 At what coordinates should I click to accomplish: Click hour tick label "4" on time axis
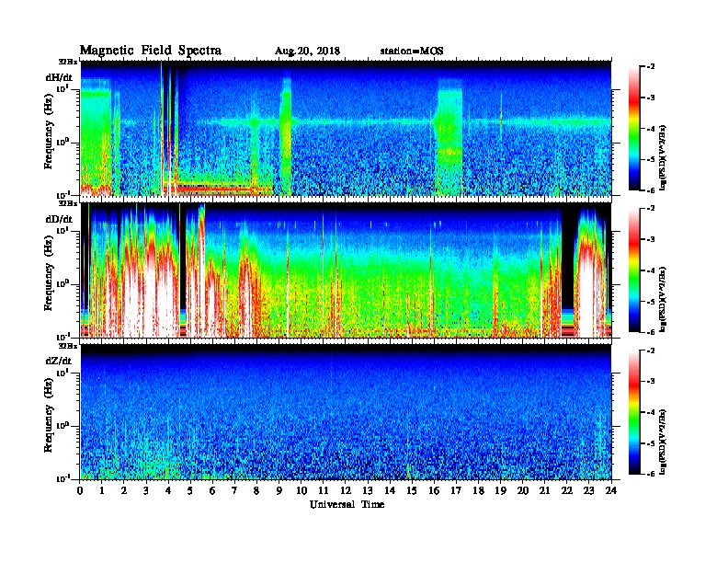(x=168, y=491)
